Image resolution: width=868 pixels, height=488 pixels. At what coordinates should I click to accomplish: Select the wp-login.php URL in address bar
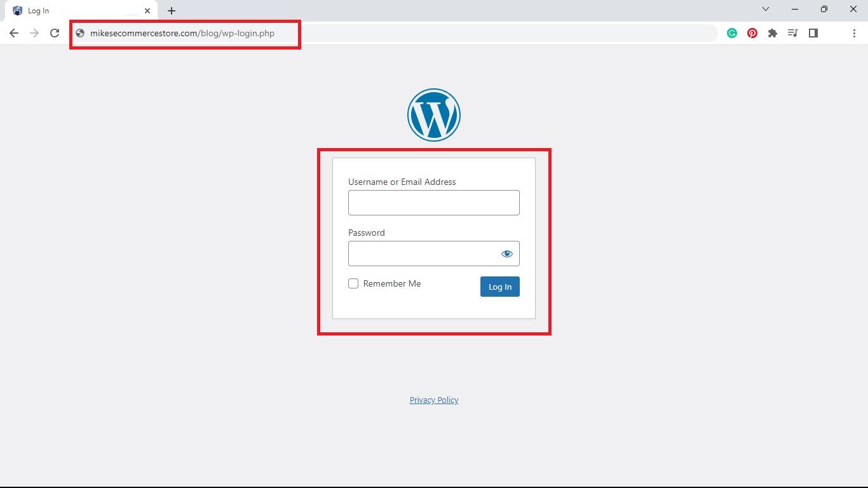tap(182, 33)
